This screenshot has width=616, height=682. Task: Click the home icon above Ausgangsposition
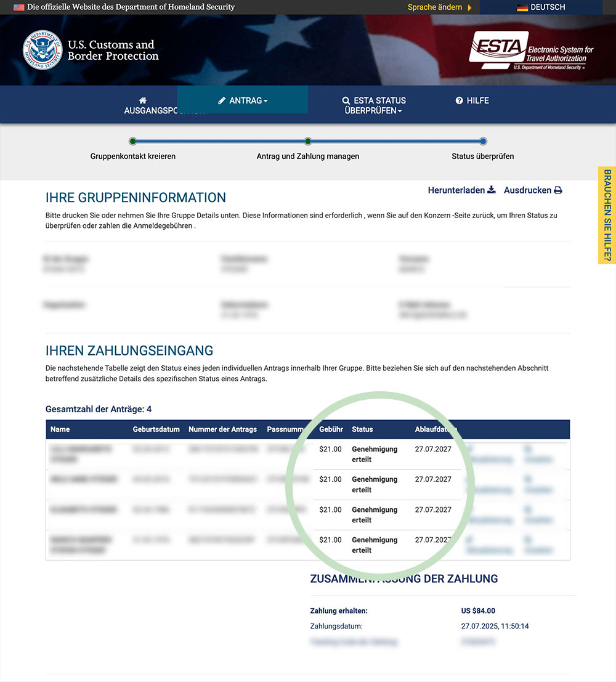coord(143,100)
